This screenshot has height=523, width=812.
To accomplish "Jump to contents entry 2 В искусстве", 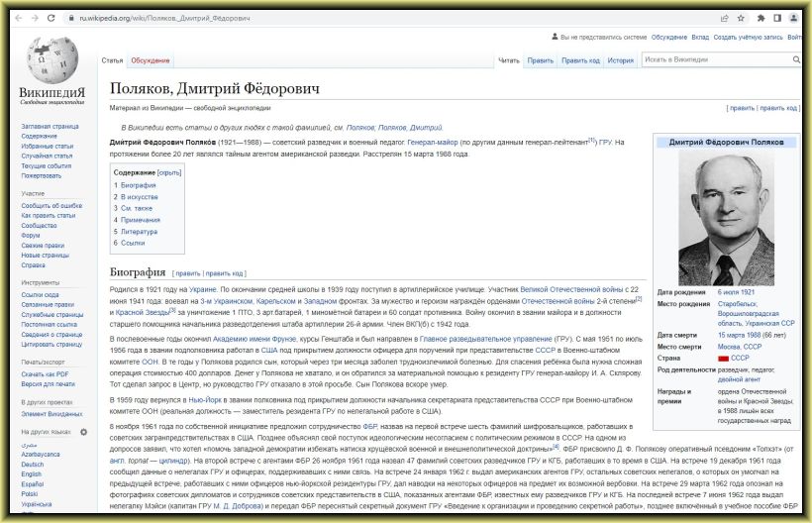I will (136, 197).
